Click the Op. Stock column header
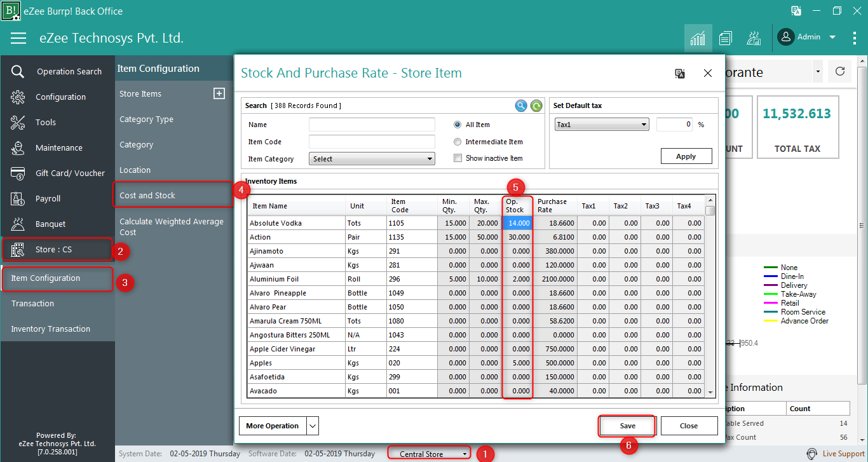Screen dimensions: 868x462 pos(517,206)
